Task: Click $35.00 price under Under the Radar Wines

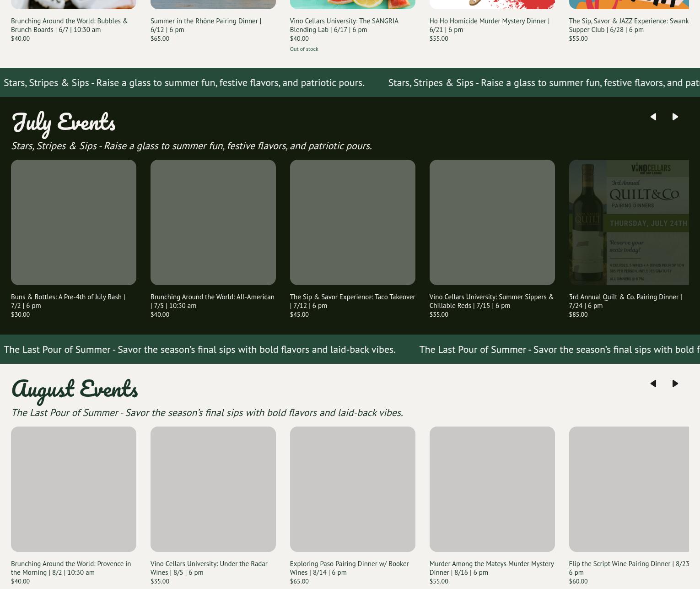Action: coord(160,581)
